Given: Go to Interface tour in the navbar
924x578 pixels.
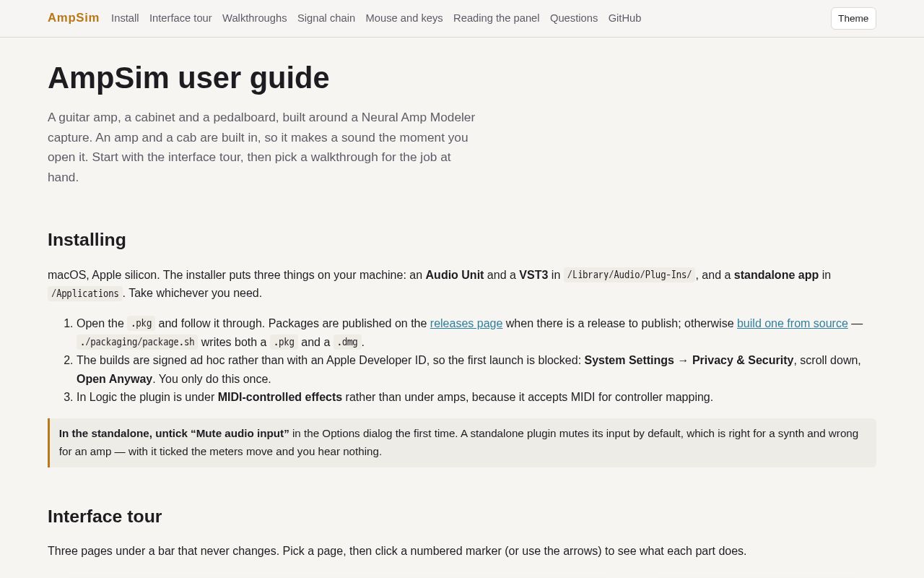Looking at the screenshot, I should (180, 18).
